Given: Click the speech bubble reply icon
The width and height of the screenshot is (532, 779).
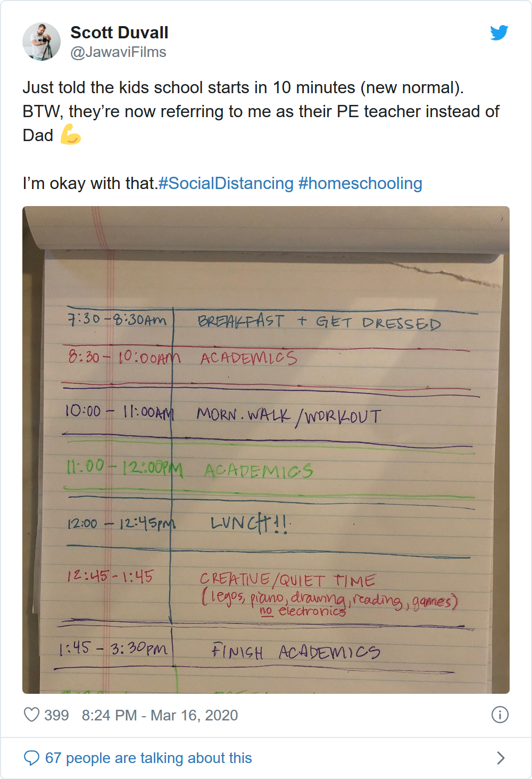Looking at the screenshot, I should pyautogui.click(x=32, y=758).
